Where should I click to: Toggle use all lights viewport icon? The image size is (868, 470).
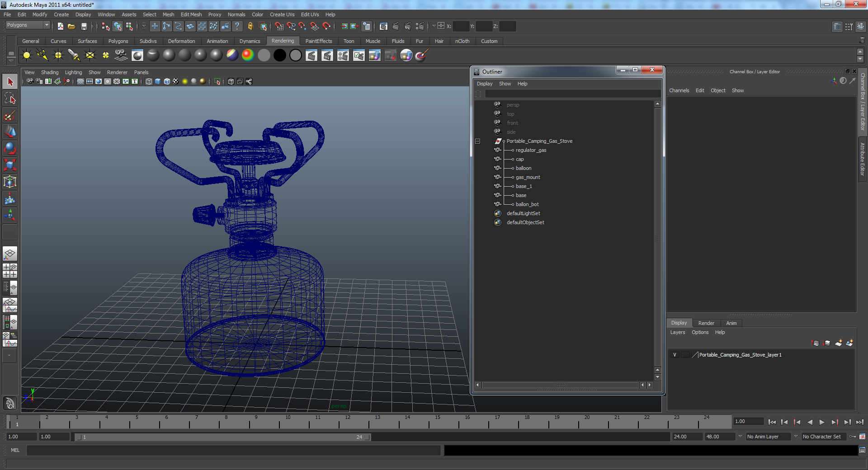coord(185,82)
